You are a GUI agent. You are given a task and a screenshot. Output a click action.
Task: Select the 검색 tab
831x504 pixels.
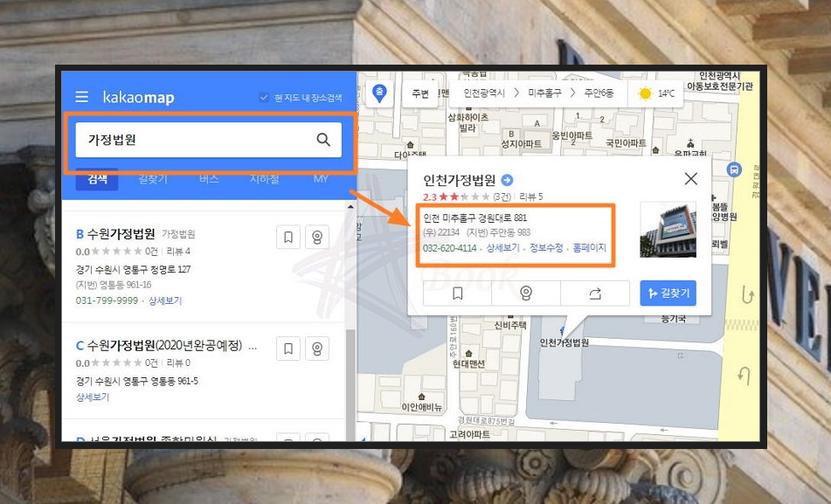[97, 178]
